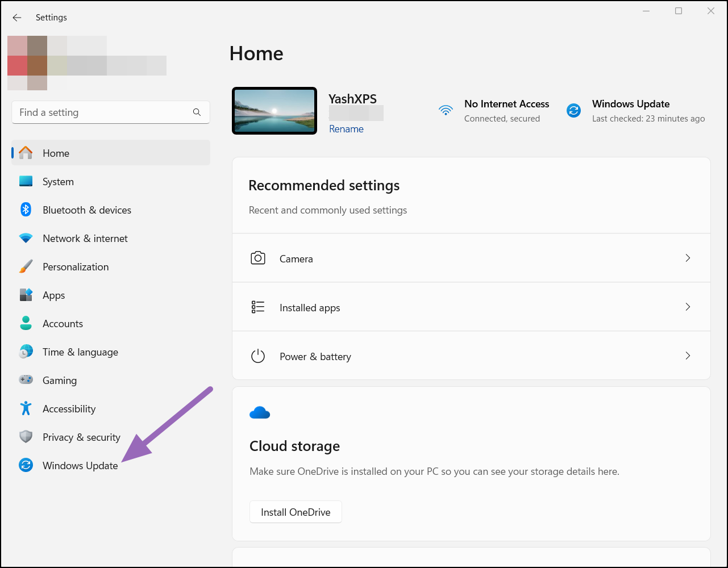
Task: Click the Bluetooth & devices icon
Action: point(26,210)
